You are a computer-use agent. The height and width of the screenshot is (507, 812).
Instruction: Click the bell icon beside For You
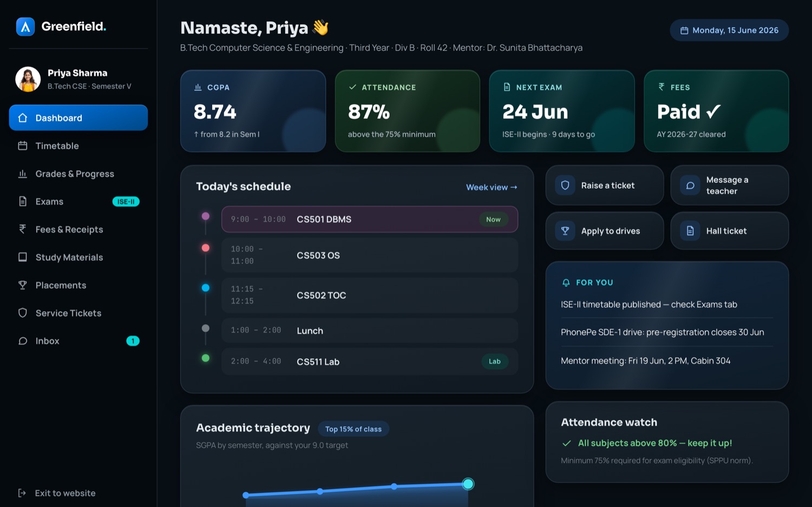[x=566, y=282]
